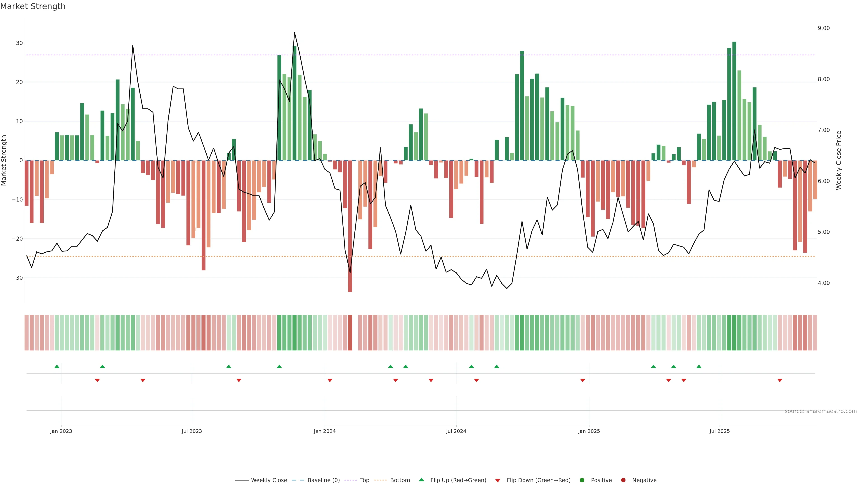This screenshot has height=488, width=868.
Task: Click the leftmost green flip-up triangle marker
Action: [57, 366]
